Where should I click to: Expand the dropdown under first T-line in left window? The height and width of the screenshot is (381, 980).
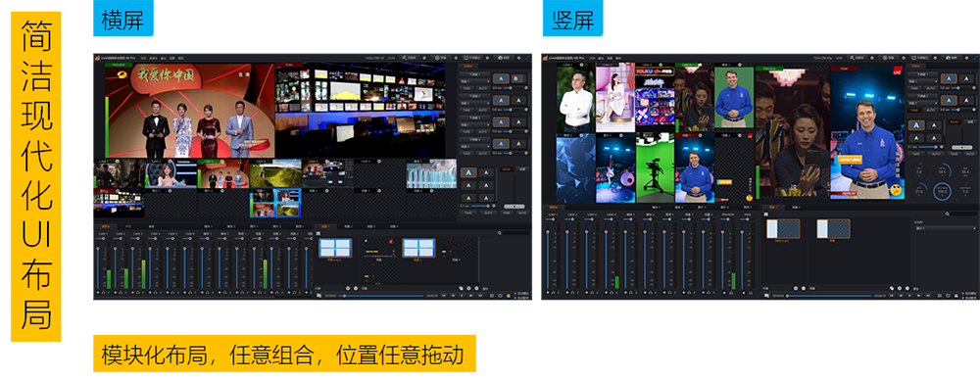click(x=475, y=81)
